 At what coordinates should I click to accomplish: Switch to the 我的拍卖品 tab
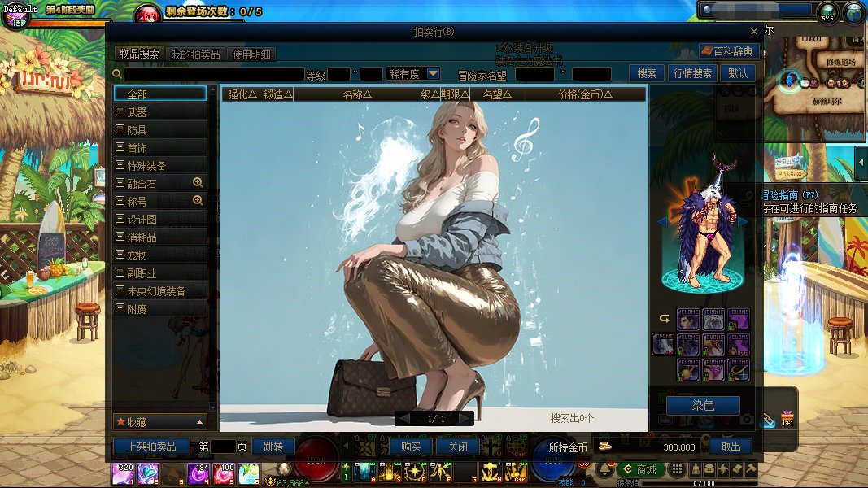(x=195, y=54)
